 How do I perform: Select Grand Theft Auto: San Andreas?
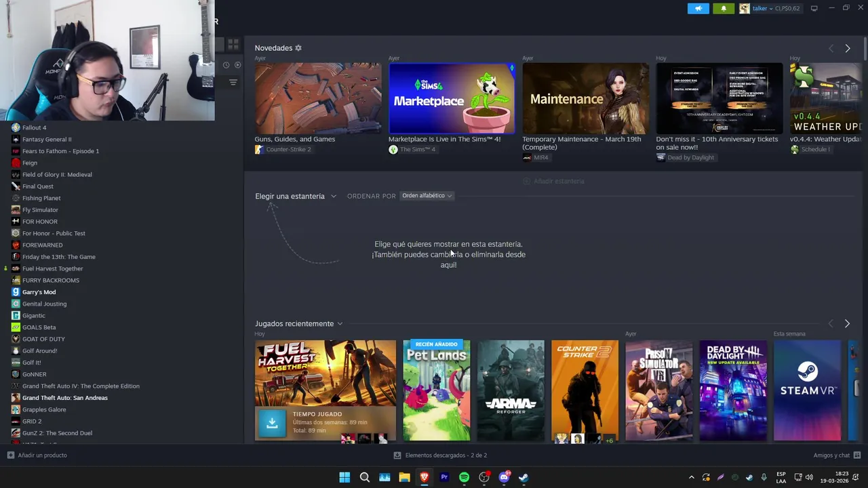coord(64,398)
